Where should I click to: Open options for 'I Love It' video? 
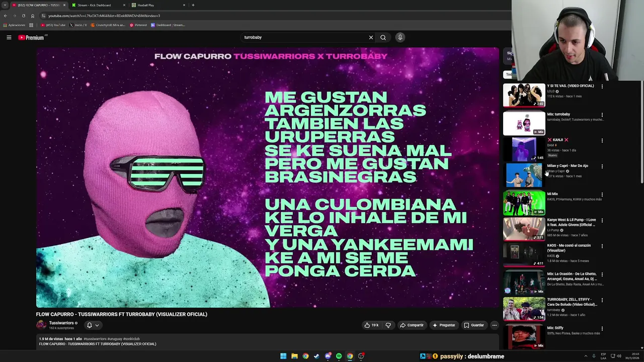coord(602,221)
